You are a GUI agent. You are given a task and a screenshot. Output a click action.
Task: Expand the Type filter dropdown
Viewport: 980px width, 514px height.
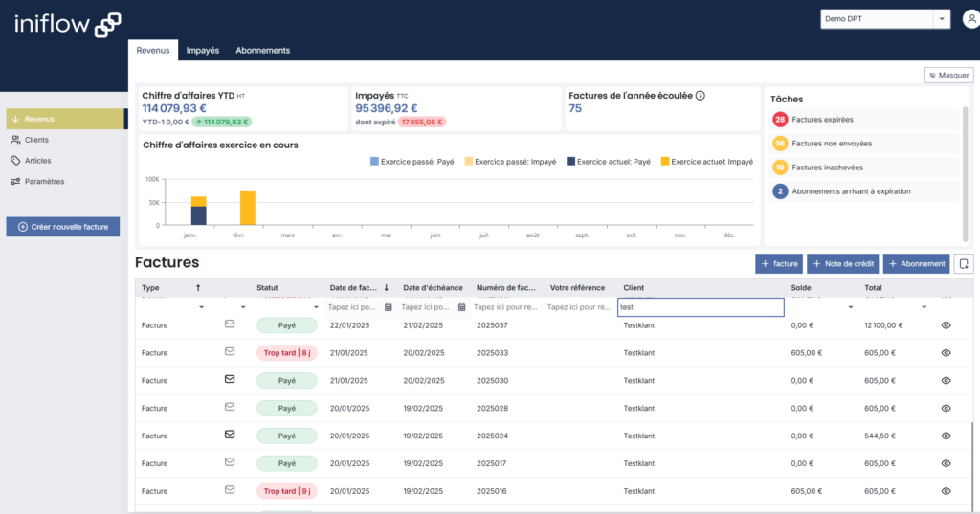pyautogui.click(x=201, y=307)
